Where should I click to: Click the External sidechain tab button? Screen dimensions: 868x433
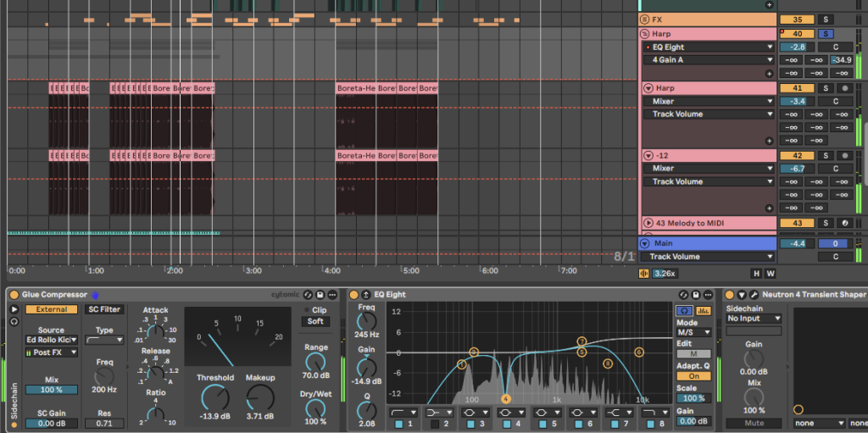[x=52, y=309]
